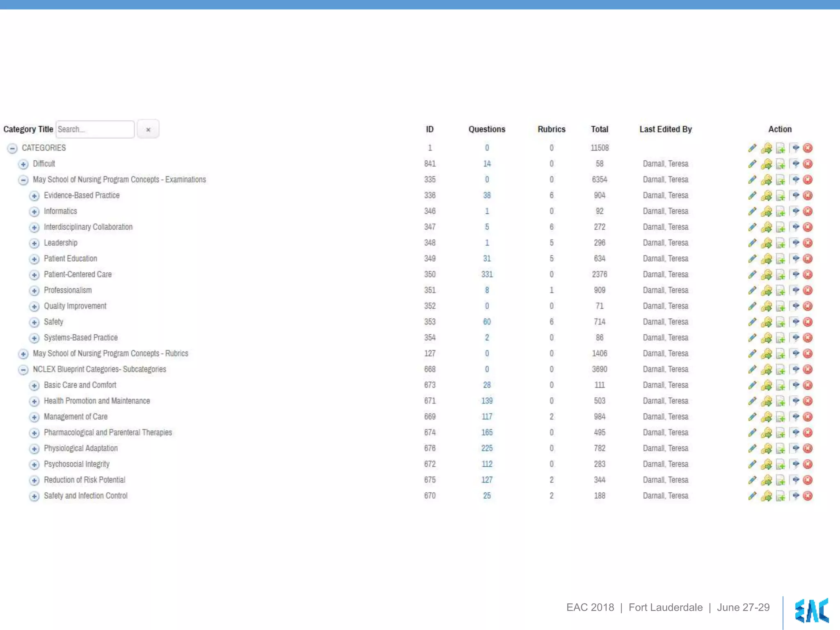Click the add-page icon for Basic Care and Comfort
Viewport: 840px width, 630px height.
pos(780,386)
